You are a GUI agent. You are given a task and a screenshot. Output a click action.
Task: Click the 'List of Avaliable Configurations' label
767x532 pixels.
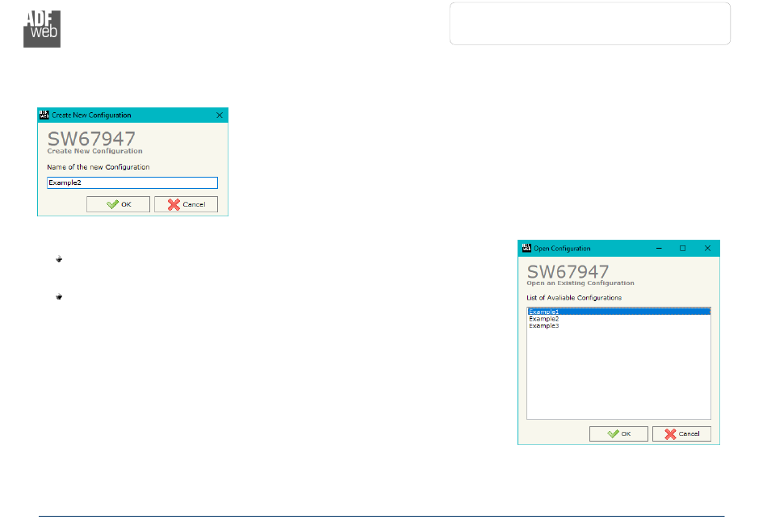[x=574, y=298]
